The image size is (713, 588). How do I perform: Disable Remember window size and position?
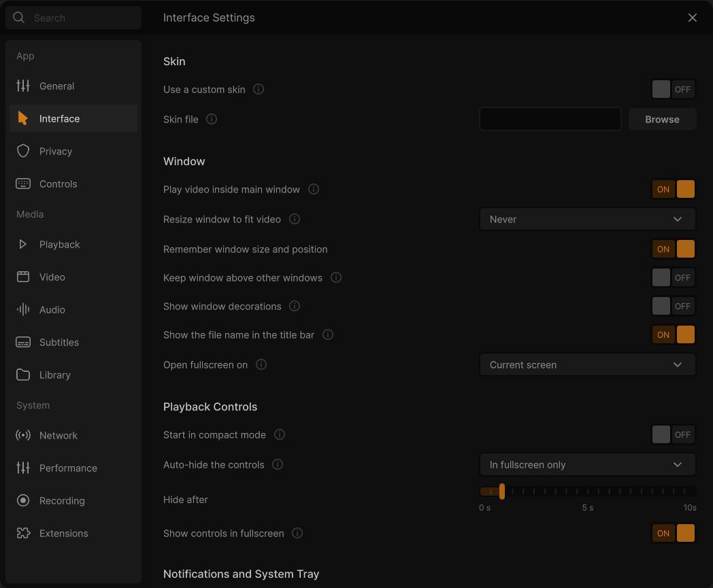pos(674,249)
